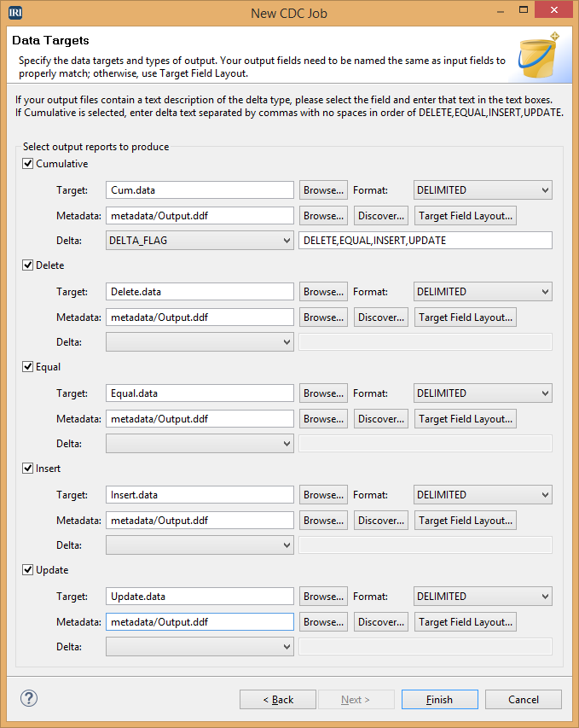The image size is (579, 728).
Task: Maximize the New CDC Job window
Action: (x=524, y=9)
